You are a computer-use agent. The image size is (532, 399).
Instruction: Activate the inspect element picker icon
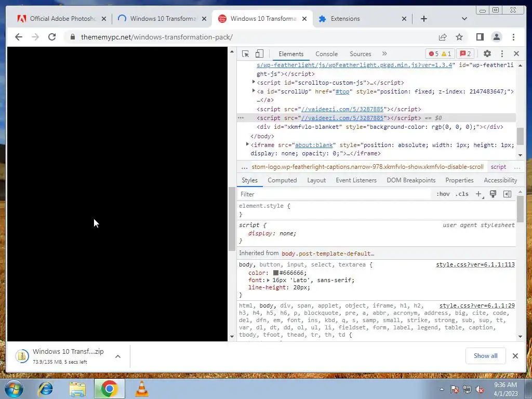(245, 54)
